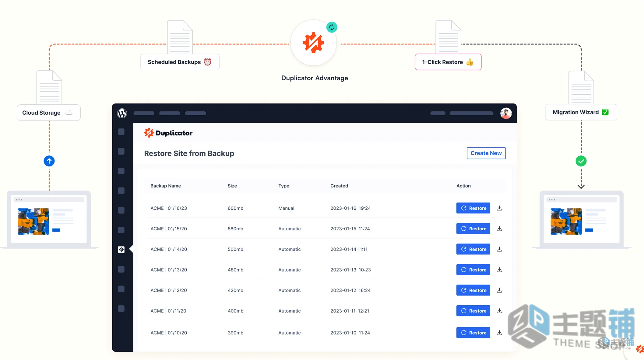The image size is (644, 360).
Task: Click the 420mb size cell
Action: point(235,290)
